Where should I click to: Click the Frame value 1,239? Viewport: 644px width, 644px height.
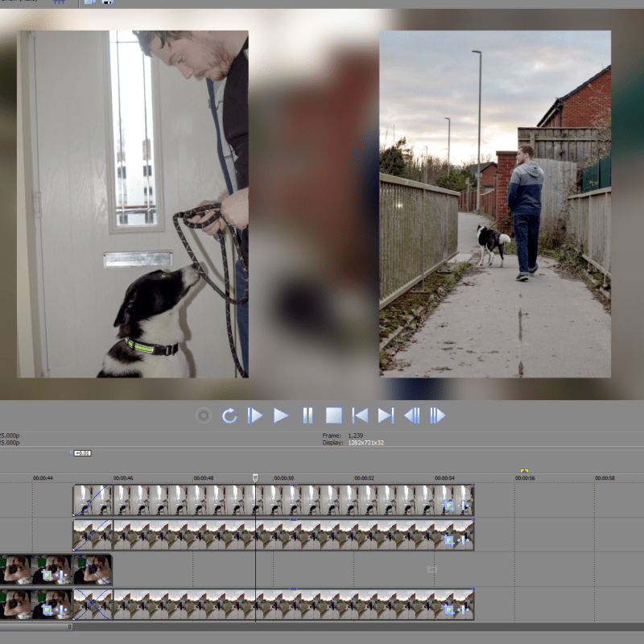pos(356,436)
